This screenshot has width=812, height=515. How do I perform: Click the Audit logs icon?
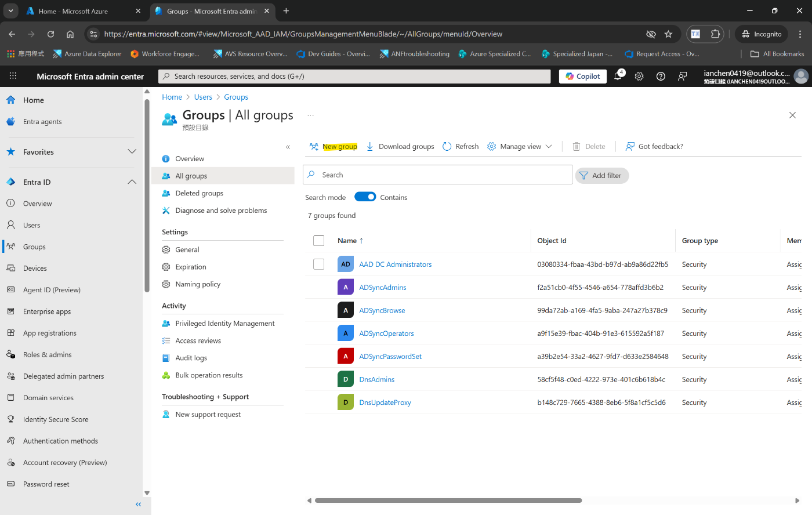click(166, 358)
